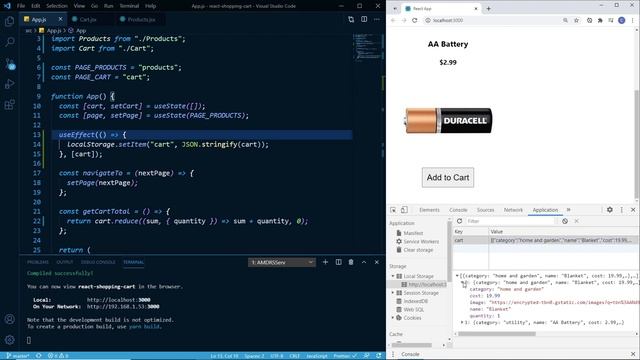Open the Source Control view
Screen dimensions: 640x360
9,64
